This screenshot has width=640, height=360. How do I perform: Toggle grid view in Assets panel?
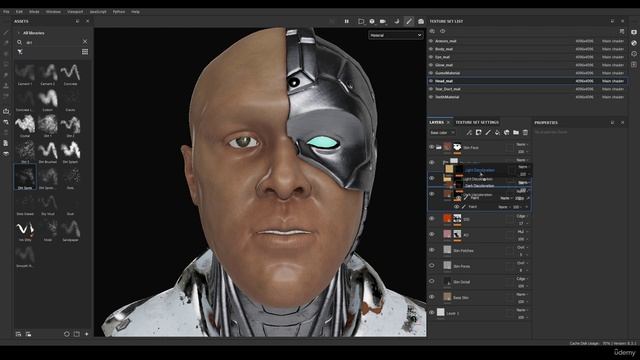point(85,52)
